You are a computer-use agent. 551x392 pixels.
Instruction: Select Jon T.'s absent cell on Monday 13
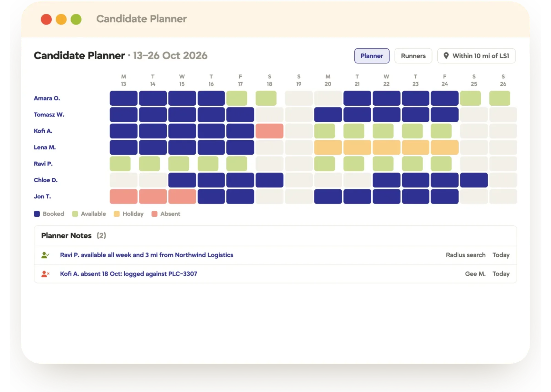[x=124, y=196]
